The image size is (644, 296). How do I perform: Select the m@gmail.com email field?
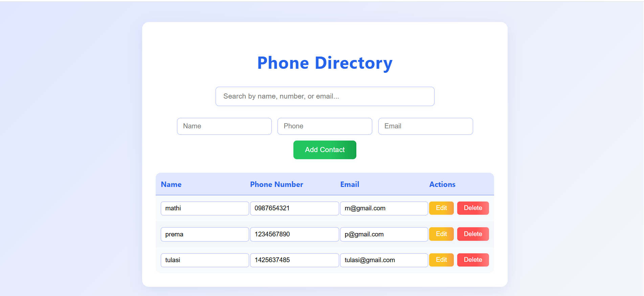coord(384,208)
